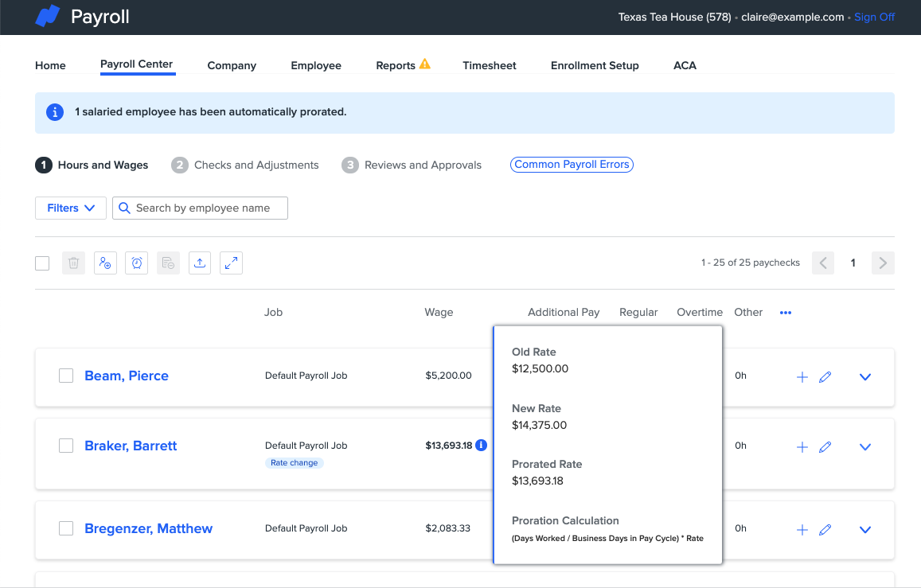Screen dimensions: 921x588
Task: Click the info icon beside $13,693.18 wage
Action: tap(481, 446)
